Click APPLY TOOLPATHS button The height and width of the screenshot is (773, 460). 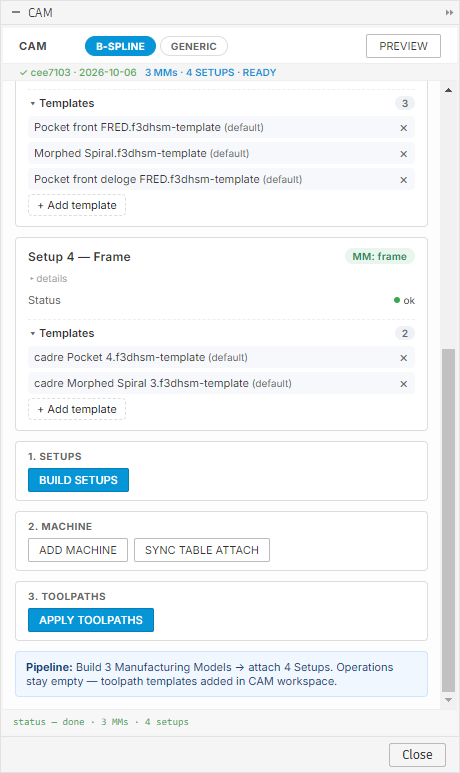pos(91,620)
